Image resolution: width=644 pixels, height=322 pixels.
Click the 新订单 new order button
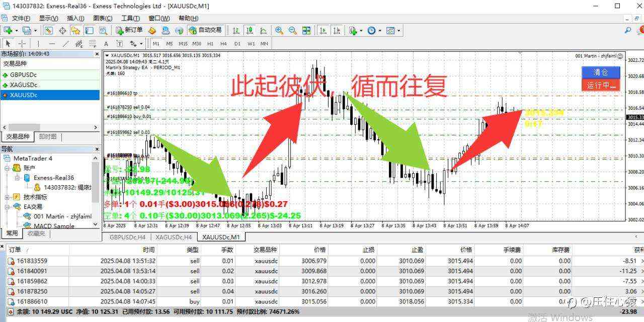(129, 30)
